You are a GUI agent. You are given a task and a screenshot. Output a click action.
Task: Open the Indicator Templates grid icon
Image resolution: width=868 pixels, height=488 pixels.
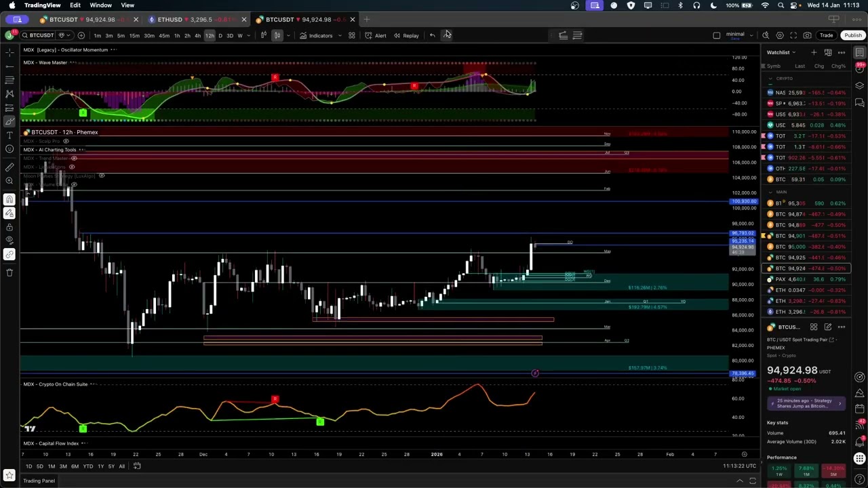click(352, 35)
